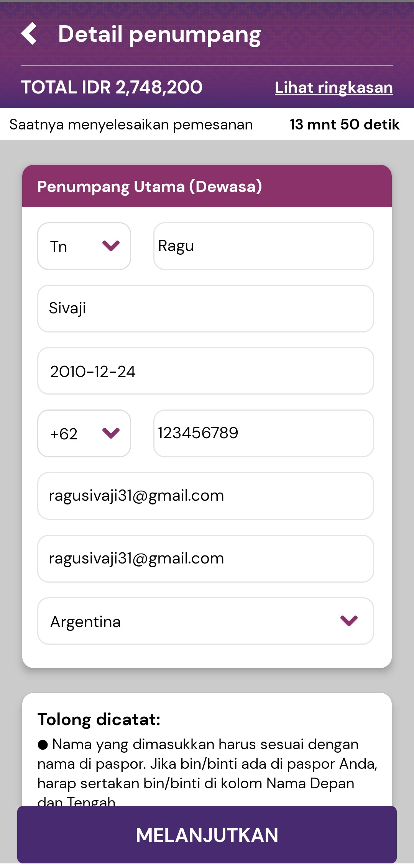Open the Tn title dropdown
Screen dimensions: 414x868
coord(84,246)
